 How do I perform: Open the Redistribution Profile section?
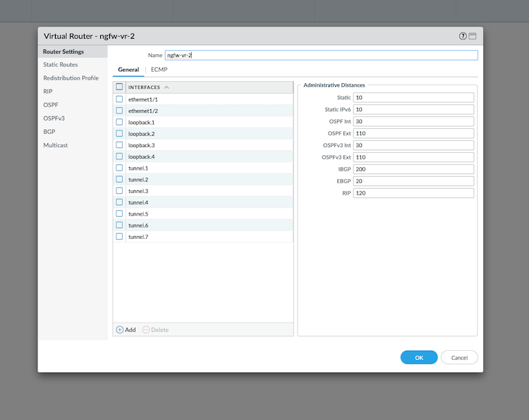(71, 78)
